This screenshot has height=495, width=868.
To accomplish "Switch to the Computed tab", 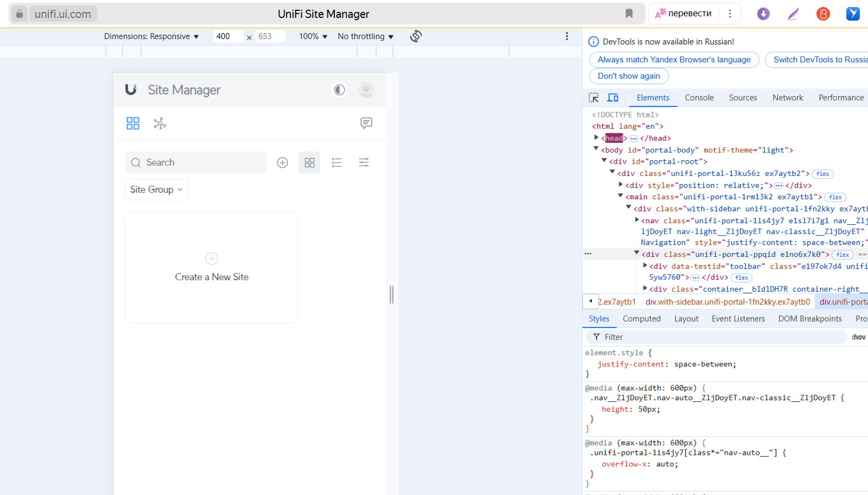I will coord(642,319).
